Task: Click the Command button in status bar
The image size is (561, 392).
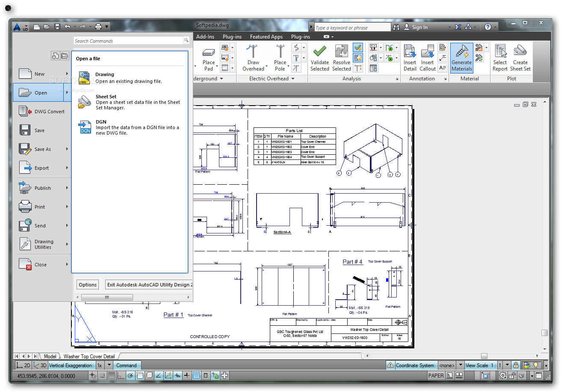Action: [127, 365]
